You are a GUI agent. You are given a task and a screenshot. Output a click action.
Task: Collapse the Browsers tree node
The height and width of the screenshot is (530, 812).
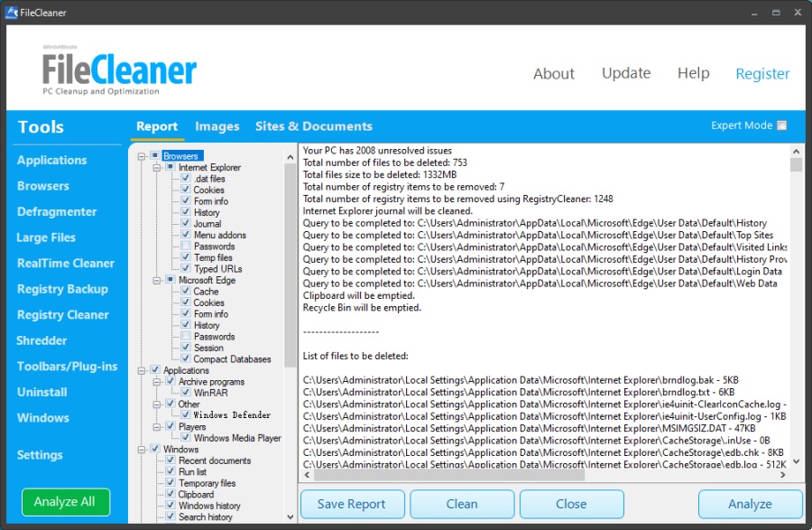[x=142, y=156]
